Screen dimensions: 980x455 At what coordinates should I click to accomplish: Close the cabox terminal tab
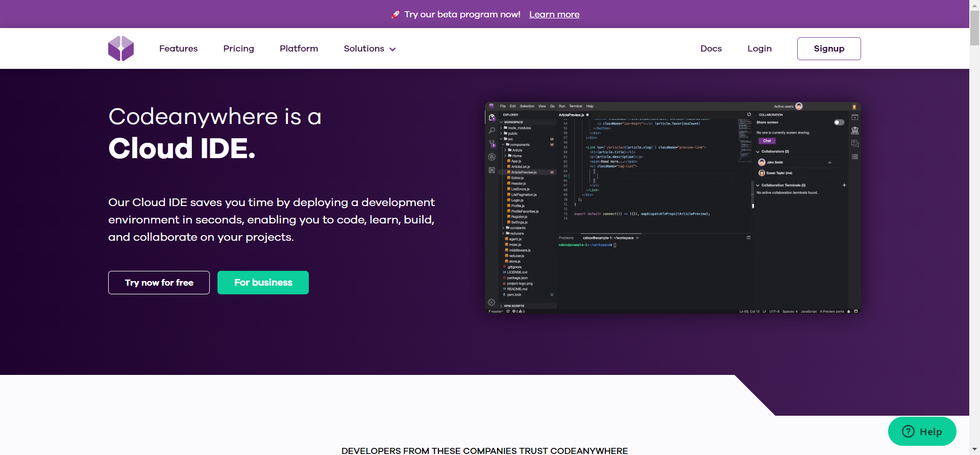(638, 238)
